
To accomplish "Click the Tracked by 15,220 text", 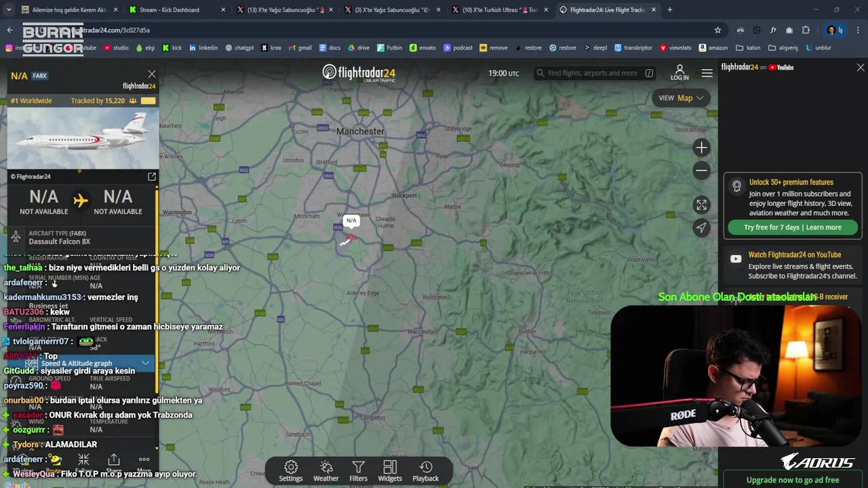I will 98,101.
